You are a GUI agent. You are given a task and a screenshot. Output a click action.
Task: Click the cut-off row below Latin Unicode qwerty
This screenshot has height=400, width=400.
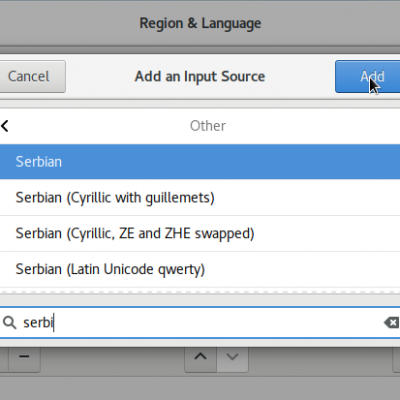point(200,290)
